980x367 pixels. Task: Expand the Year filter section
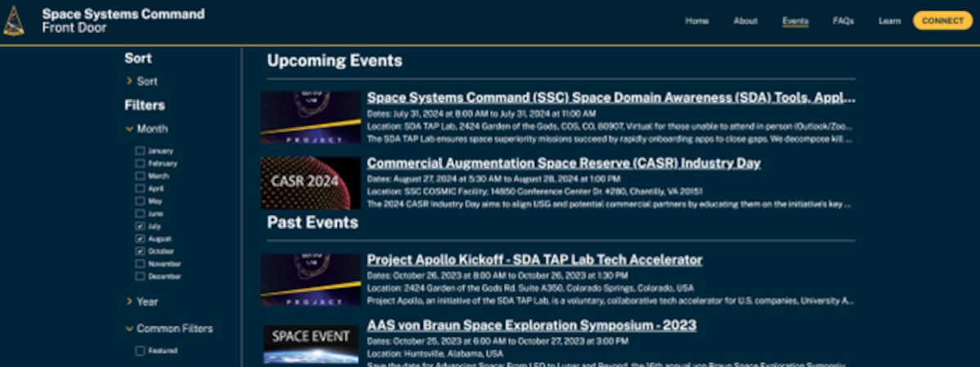click(142, 302)
